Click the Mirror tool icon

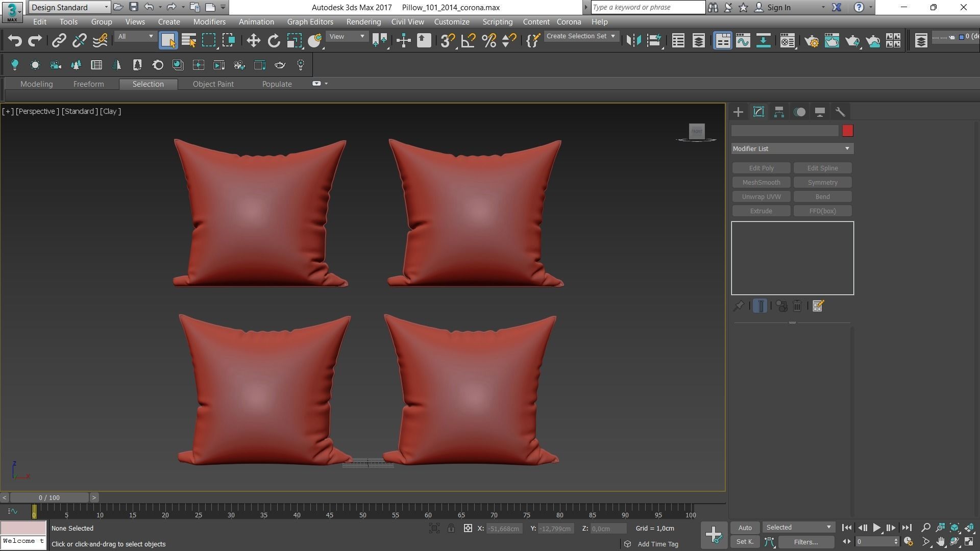[634, 40]
